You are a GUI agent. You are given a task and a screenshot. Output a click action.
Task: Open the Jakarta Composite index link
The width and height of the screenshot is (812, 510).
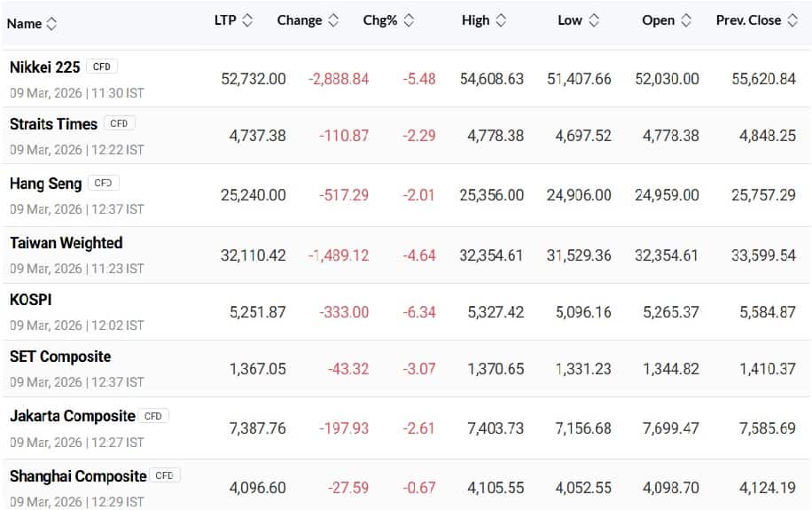coord(73,416)
